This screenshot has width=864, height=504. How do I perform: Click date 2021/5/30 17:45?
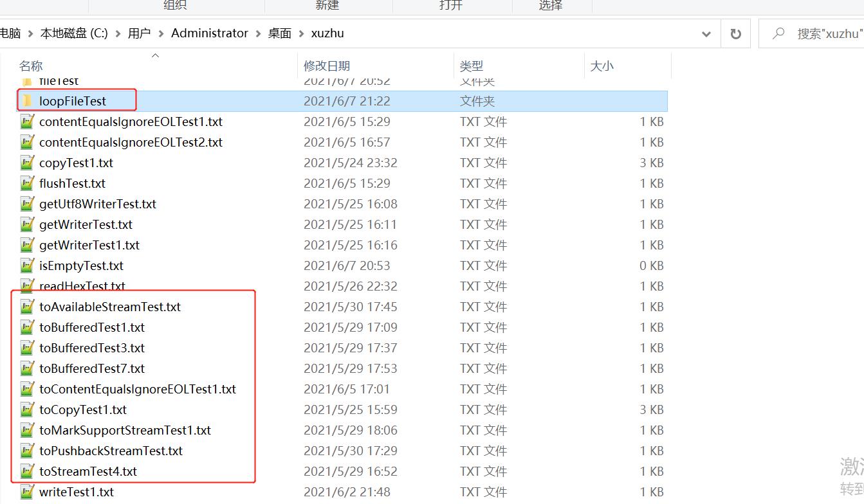click(x=351, y=307)
